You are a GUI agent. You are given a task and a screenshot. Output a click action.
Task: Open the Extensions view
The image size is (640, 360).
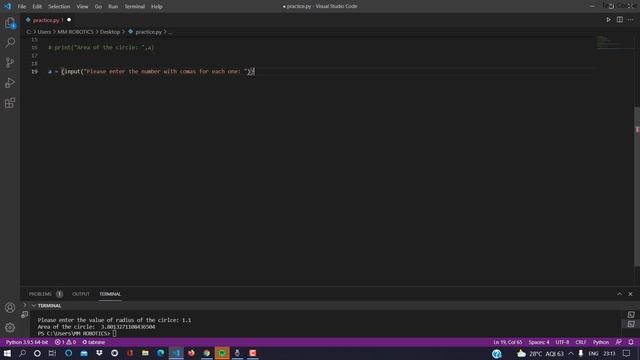(x=10, y=102)
